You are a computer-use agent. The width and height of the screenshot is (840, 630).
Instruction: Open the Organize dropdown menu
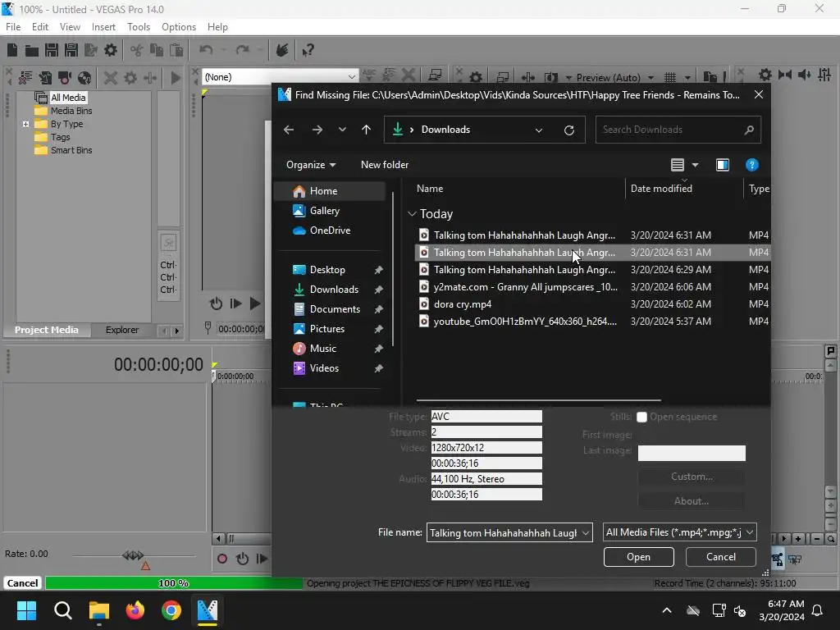pos(311,165)
